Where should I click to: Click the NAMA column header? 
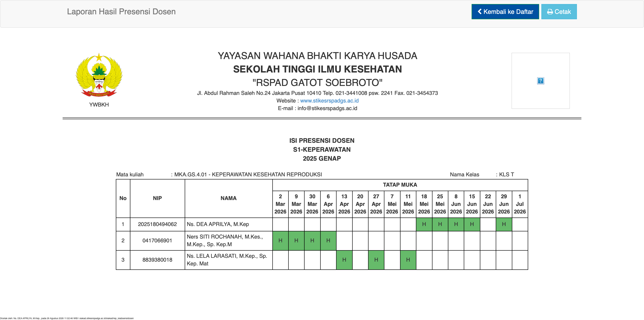coord(229,198)
